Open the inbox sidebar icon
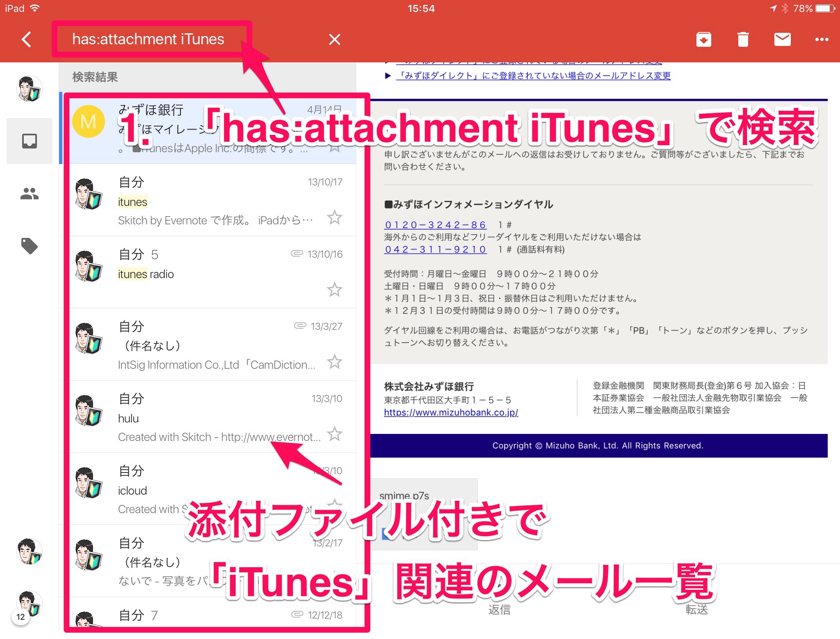Viewport: 840px width, 639px height. (30, 141)
